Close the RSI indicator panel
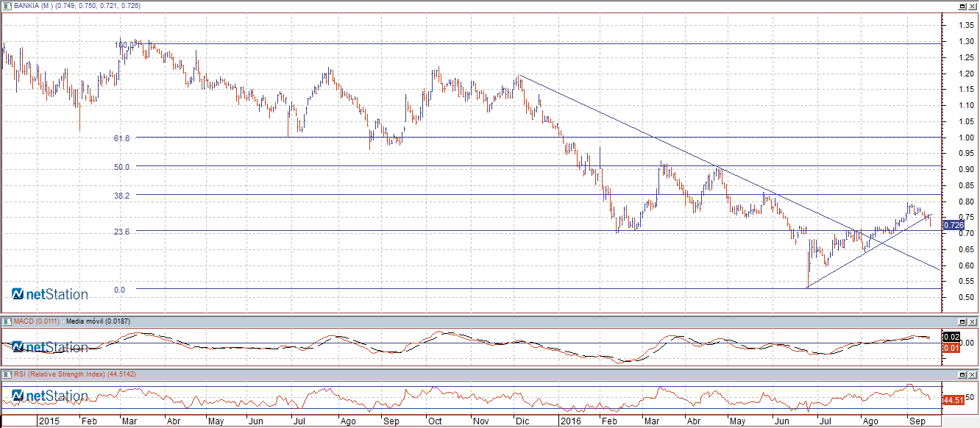Image resolution: width=980 pixels, height=428 pixels. click(x=973, y=374)
